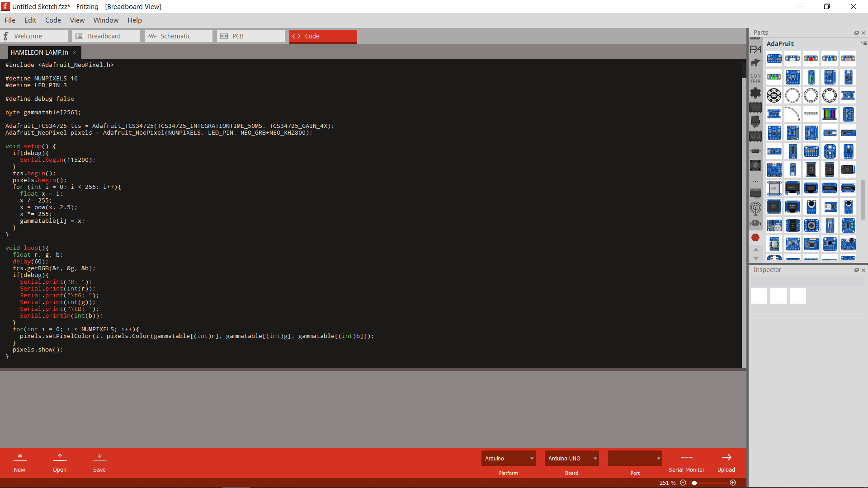This screenshot has height=488, width=868.
Task: Open the flower-shaped Seeed parts bin
Action: tap(755, 93)
